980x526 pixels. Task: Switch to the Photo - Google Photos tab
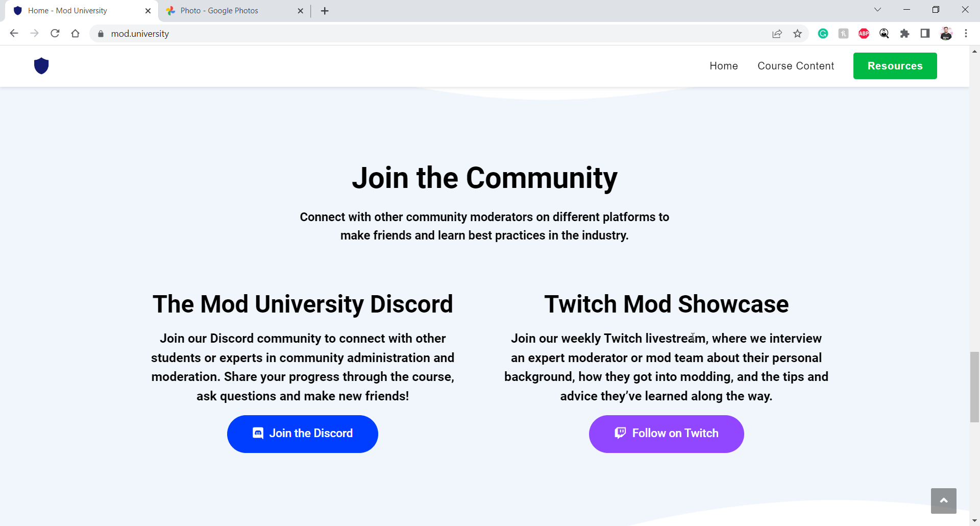235,11
